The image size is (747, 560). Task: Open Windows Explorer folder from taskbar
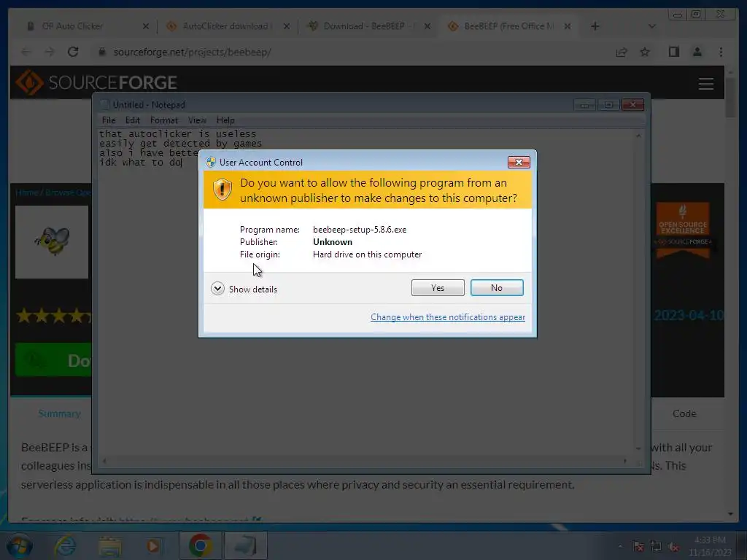point(109,545)
